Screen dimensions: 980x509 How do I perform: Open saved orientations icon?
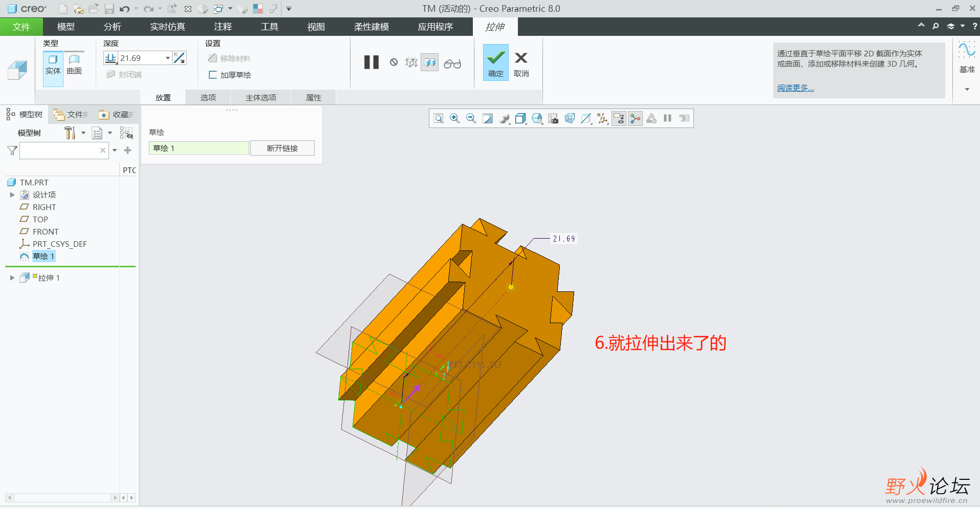537,119
